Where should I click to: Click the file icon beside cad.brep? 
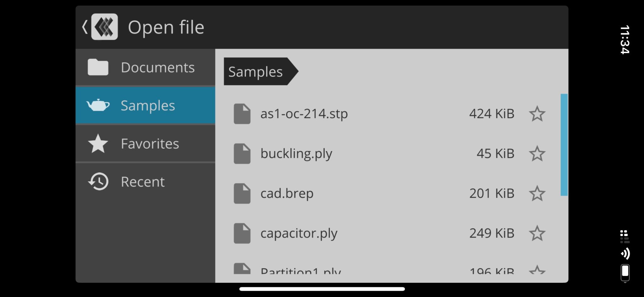[242, 193]
